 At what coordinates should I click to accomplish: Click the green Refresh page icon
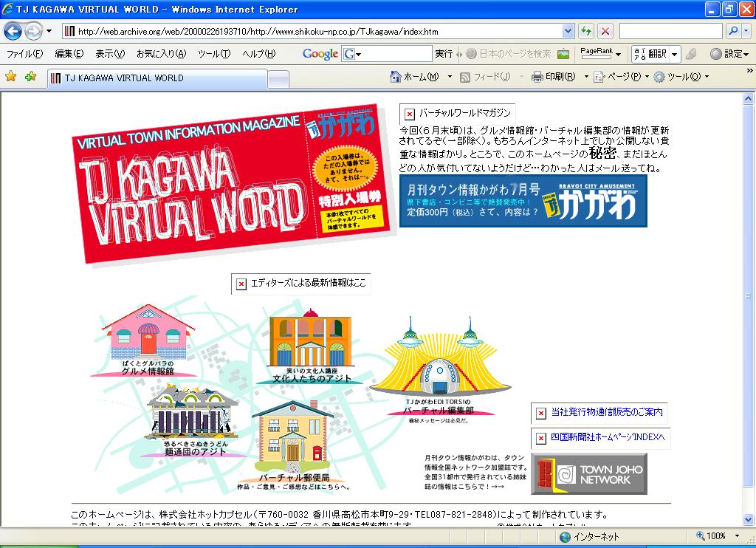[585, 31]
